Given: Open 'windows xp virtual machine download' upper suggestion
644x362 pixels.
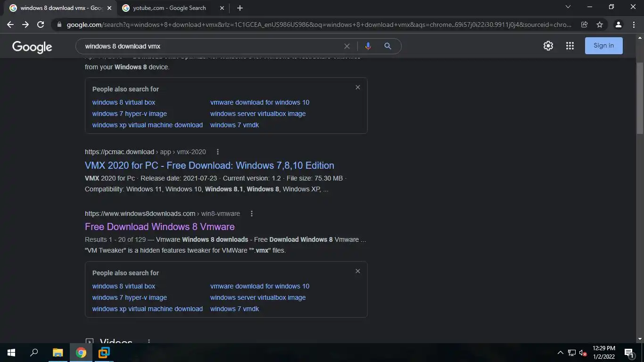Looking at the screenshot, I should coord(148,125).
